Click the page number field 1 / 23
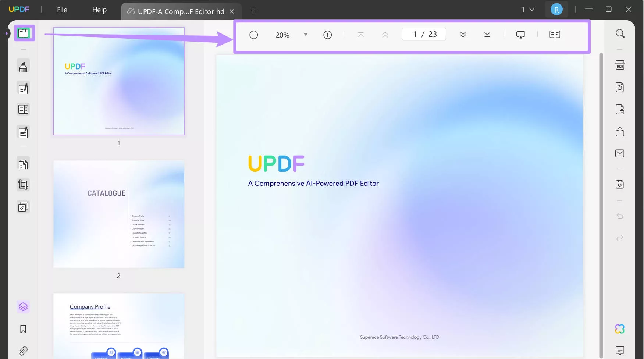644x359 pixels. 424,34
